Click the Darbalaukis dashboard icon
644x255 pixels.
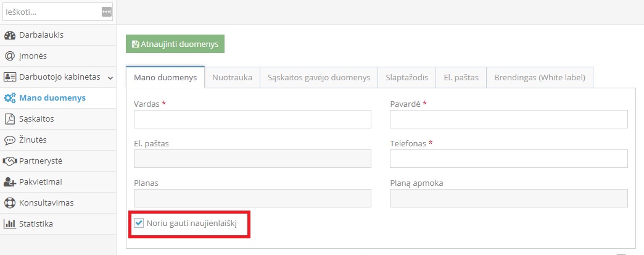[10, 35]
